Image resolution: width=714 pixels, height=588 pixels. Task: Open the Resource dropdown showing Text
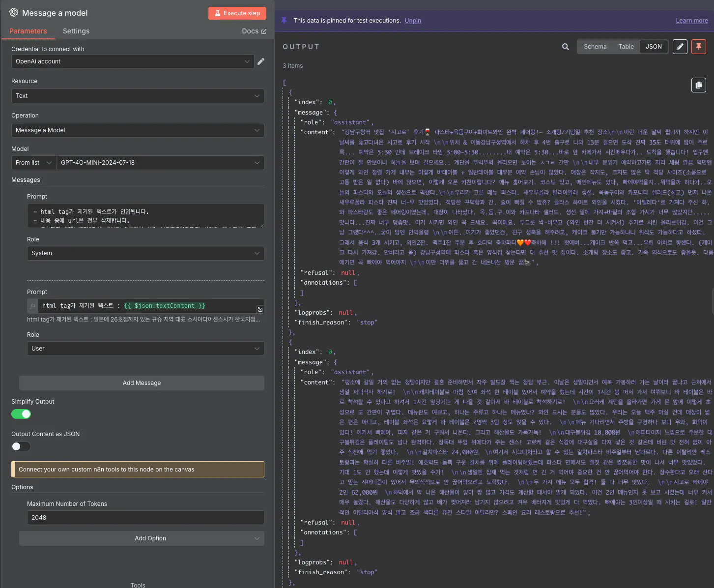tap(138, 96)
